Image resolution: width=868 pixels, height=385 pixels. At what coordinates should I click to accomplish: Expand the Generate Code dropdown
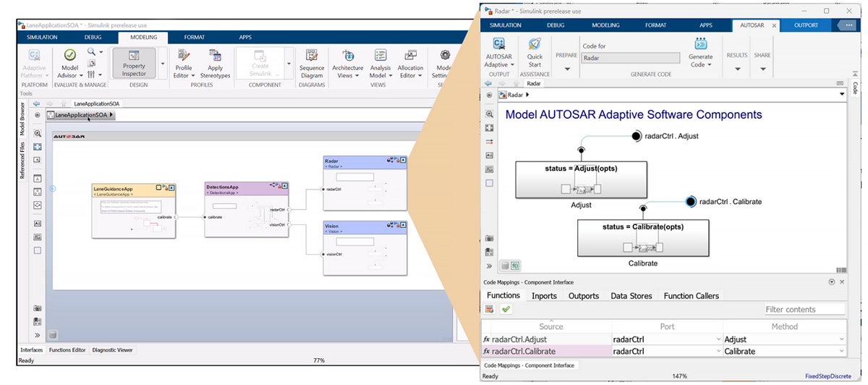pos(700,64)
